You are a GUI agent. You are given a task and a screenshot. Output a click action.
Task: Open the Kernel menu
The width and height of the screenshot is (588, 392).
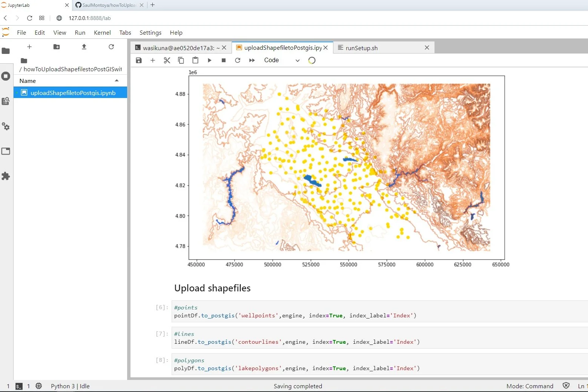coord(102,32)
